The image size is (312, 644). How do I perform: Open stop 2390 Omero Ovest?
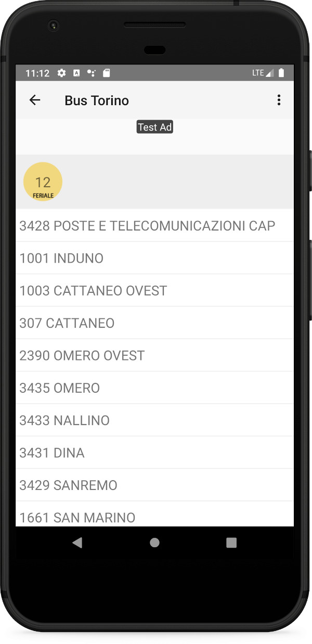[x=154, y=355]
